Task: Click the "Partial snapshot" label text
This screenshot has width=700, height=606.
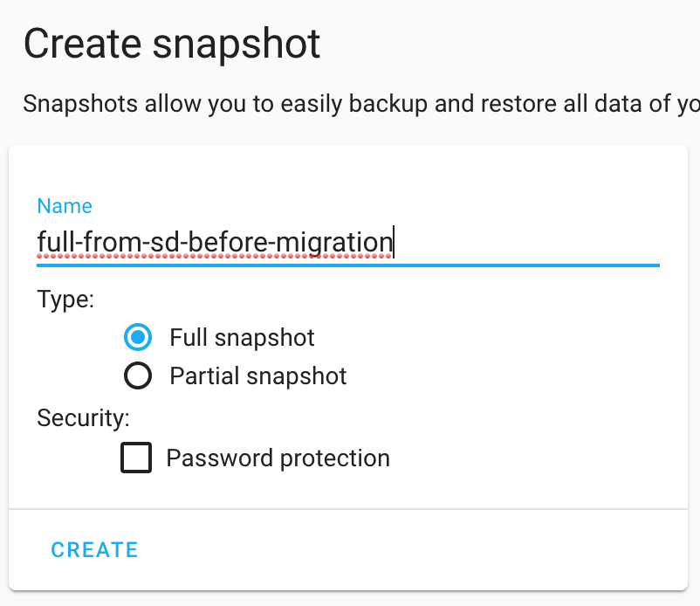Action: click(258, 376)
